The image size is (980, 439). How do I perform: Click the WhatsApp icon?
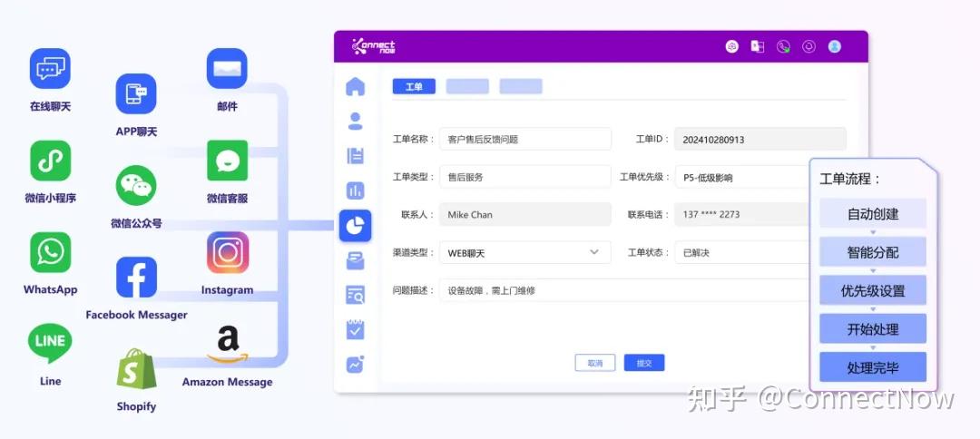point(50,252)
